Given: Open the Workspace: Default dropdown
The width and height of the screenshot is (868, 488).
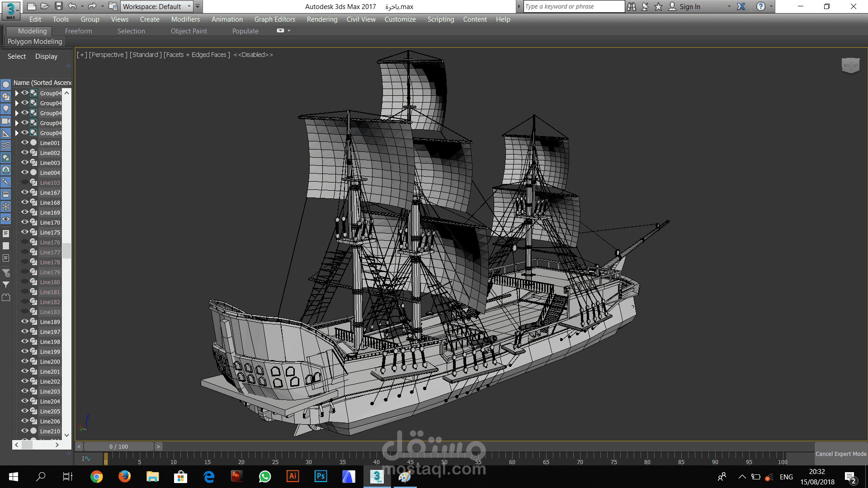Looking at the screenshot, I should click(156, 6).
